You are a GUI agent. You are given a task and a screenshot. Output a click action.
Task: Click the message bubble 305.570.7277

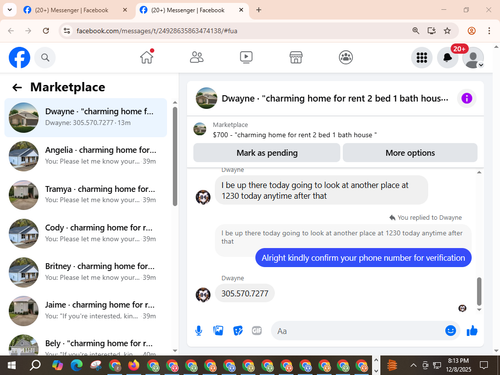click(245, 293)
